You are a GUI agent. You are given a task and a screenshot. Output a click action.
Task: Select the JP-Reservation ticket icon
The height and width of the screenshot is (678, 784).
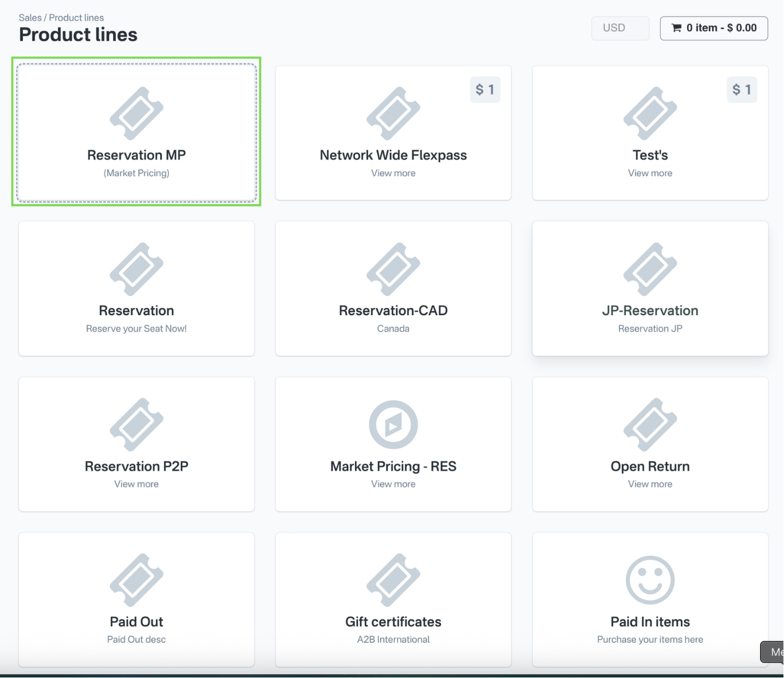pos(650,269)
